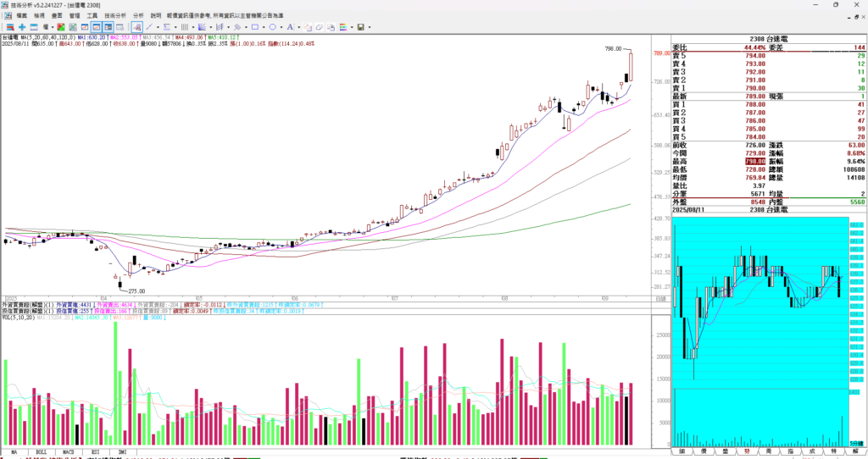Toggle the highlighted cursor tool before line tool
Image resolution: width=868 pixels, height=459 pixels.
click(x=136, y=27)
